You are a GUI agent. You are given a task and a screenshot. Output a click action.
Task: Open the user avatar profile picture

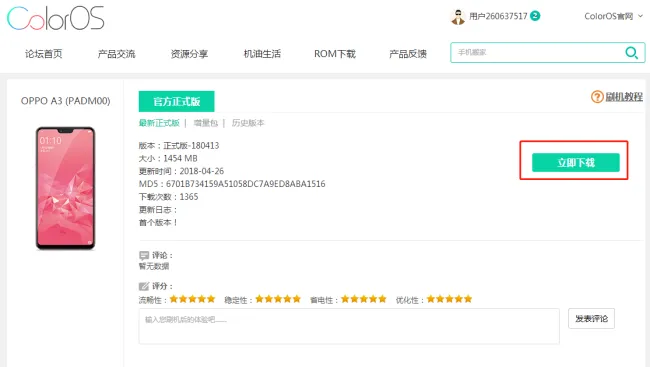coord(458,17)
